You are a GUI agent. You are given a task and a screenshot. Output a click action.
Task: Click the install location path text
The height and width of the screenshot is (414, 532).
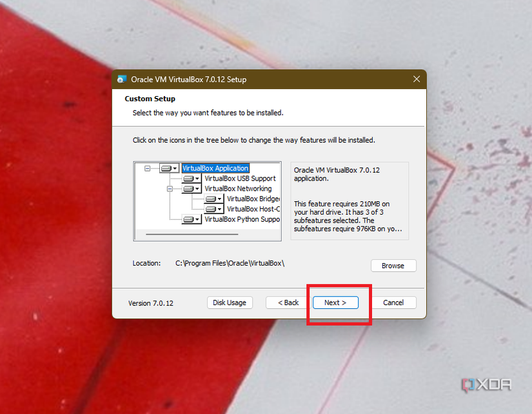pyautogui.click(x=230, y=263)
